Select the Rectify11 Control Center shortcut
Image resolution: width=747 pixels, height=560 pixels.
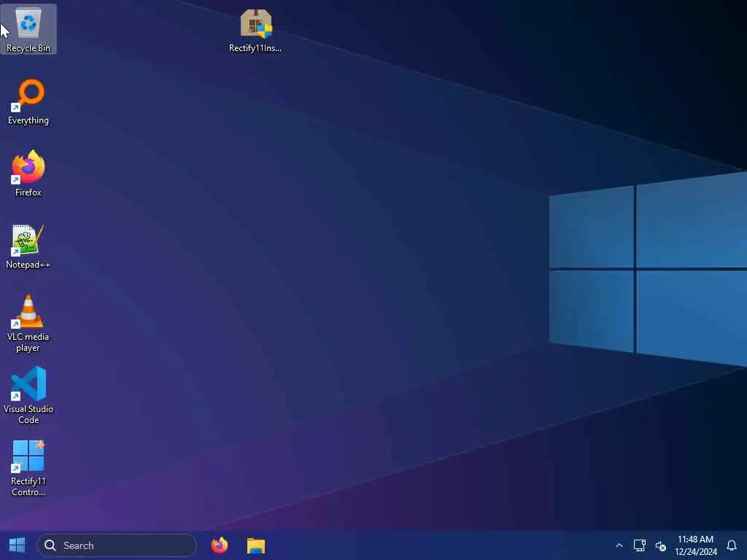pyautogui.click(x=28, y=468)
